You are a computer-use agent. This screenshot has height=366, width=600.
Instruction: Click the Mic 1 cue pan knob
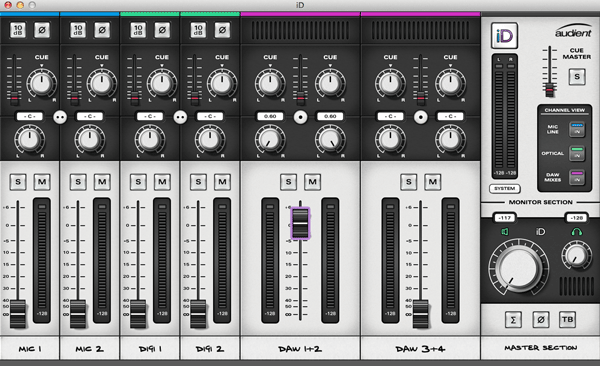41,83
